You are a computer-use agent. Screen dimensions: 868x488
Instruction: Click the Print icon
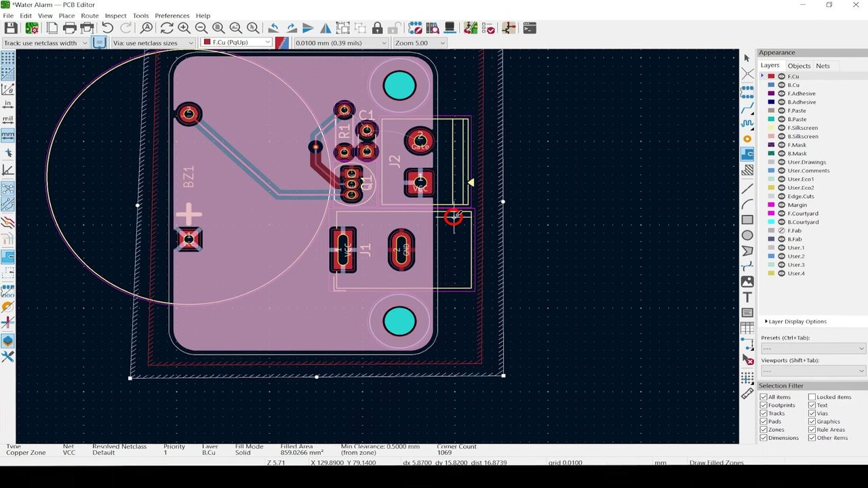click(69, 28)
